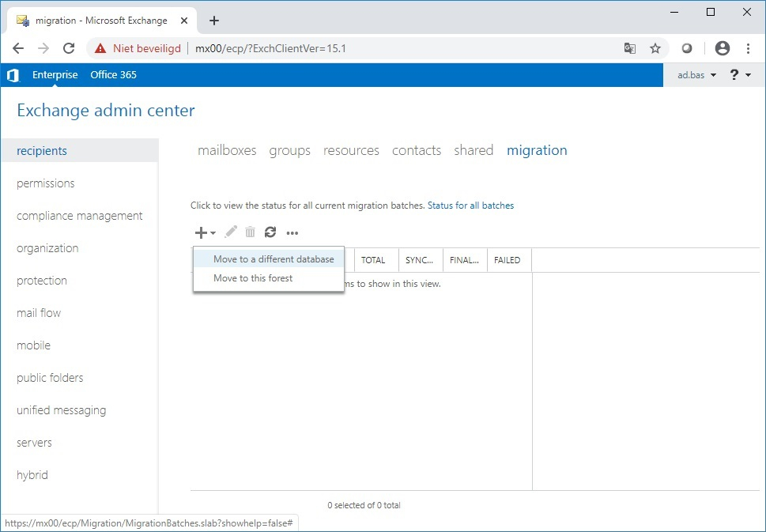This screenshot has height=532, width=766.
Task: Refresh the migration batch list
Action: click(x=270, y=232)
